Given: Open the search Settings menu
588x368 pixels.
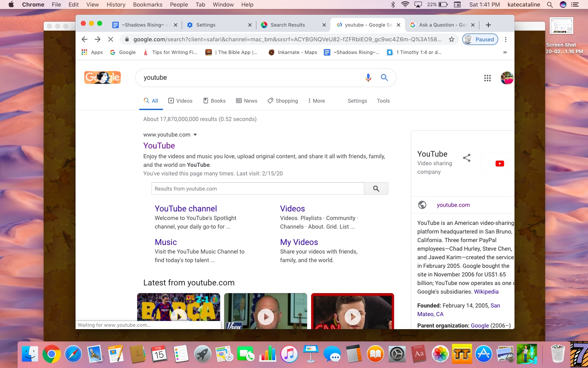Looking at the screenshot, I should 357,101.
